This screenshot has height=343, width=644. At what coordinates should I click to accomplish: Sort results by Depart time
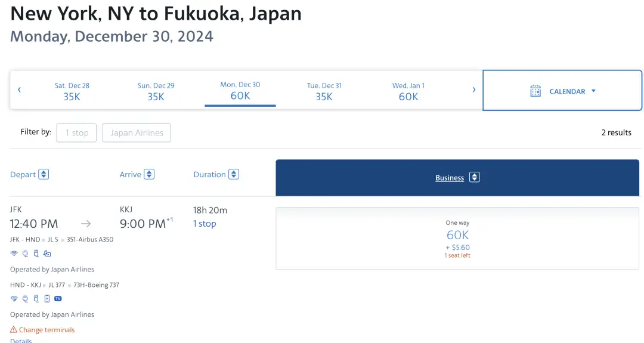(44, 175)
